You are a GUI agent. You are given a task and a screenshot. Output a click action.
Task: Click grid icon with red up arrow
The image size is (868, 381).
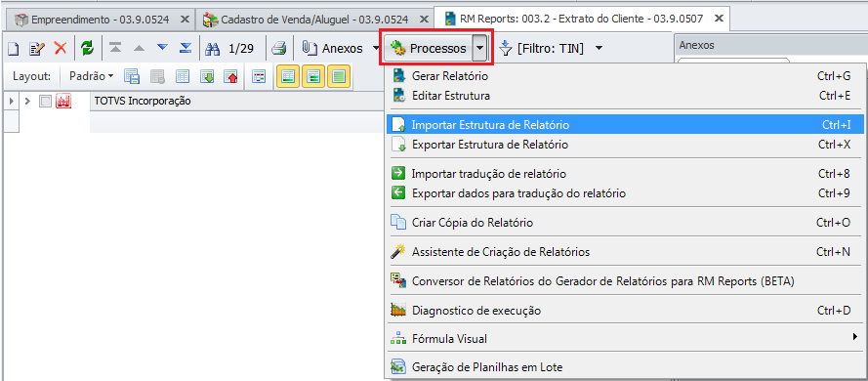[x=230, y=76]
